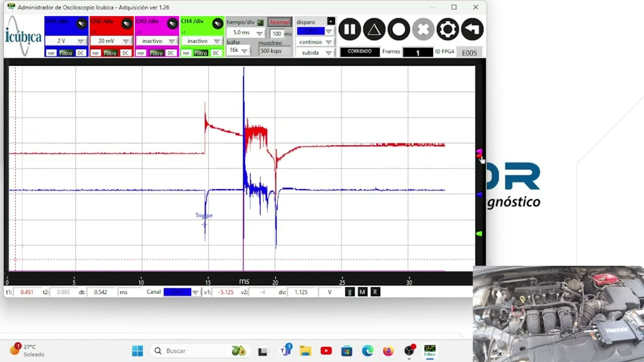Click the plus icon beside disparo

coord(331,21)
